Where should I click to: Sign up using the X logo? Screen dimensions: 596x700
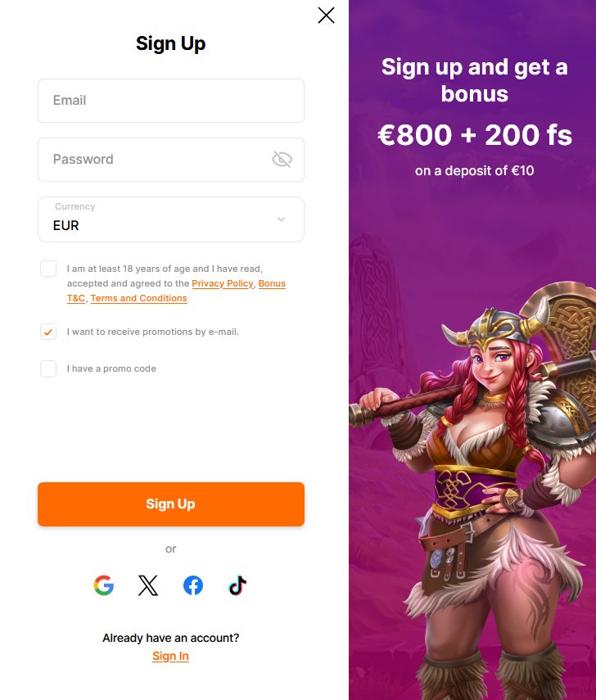click(148, 585)
